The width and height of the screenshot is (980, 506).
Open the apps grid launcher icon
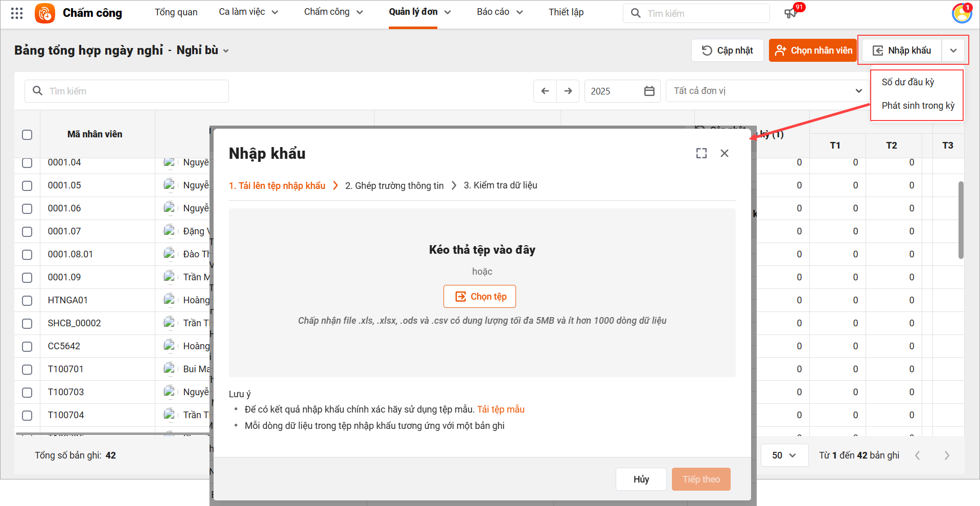pyautogui.click(x=17, y=13)
